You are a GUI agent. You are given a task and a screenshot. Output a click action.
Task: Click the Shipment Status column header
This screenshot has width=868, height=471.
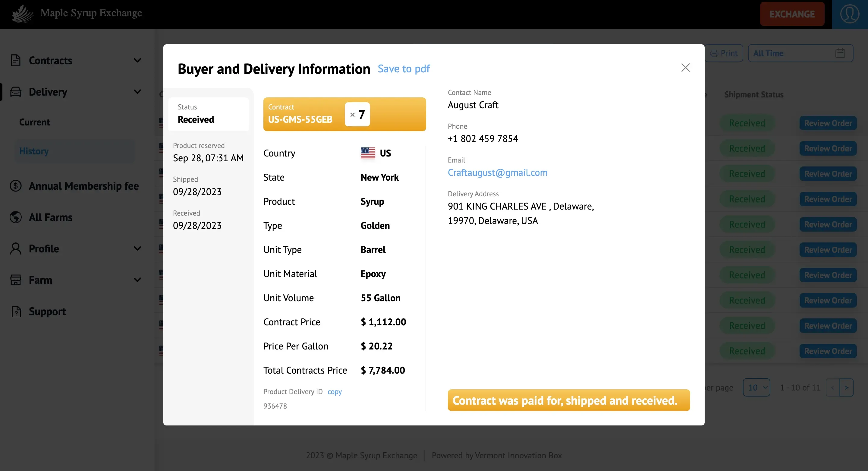(753, 95)
